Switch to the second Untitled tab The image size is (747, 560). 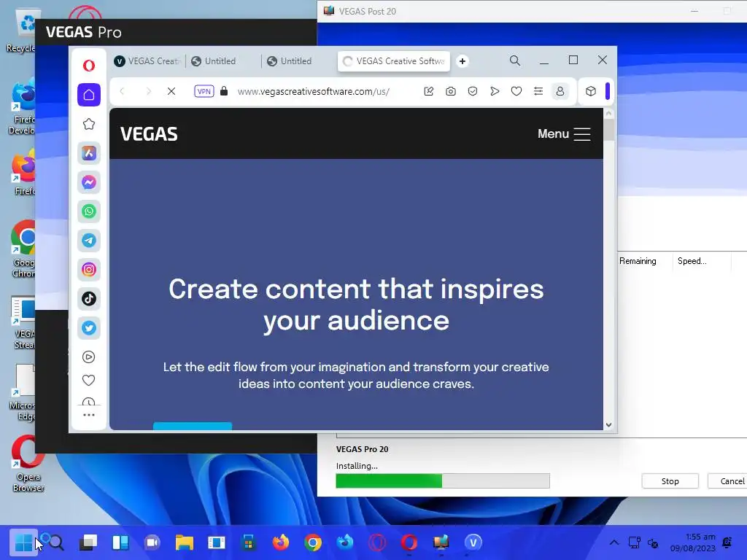pyautogui.click(x=300, y=61)
